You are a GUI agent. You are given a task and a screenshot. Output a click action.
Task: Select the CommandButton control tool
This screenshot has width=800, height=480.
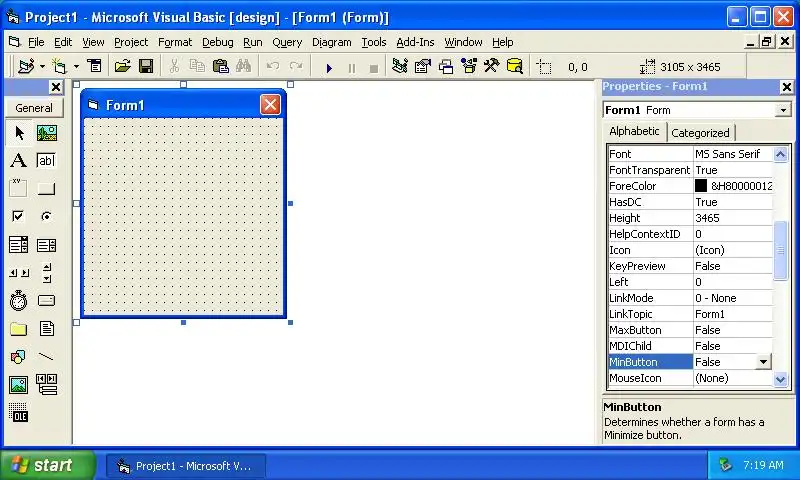coord(46,189)
